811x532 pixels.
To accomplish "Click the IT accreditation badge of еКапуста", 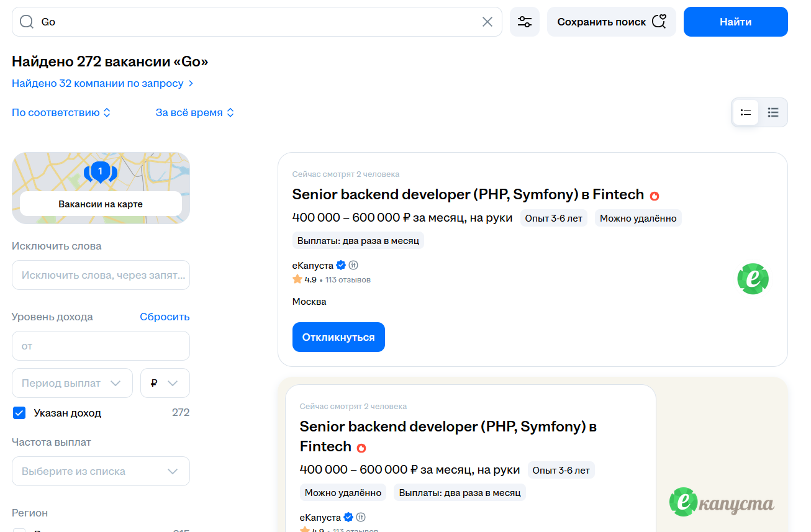I will tap(354, 264).
